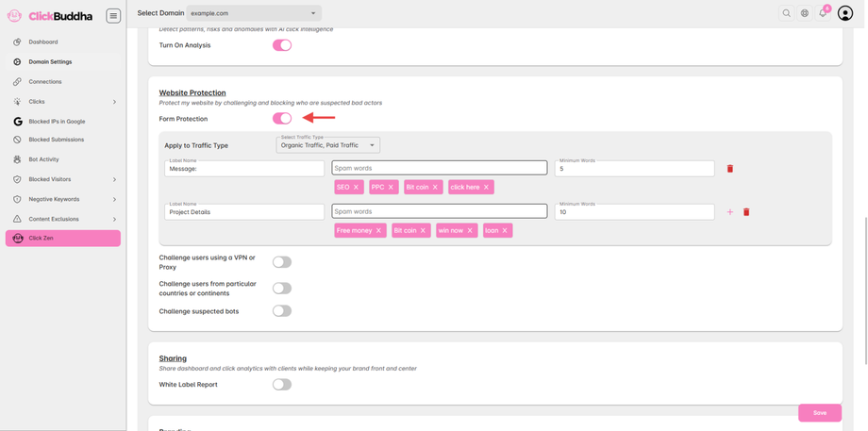Enable Challenge users using VPN or Proxy
Image resolution: width=868 pixels, height=431 pixels.
point(282,262)
